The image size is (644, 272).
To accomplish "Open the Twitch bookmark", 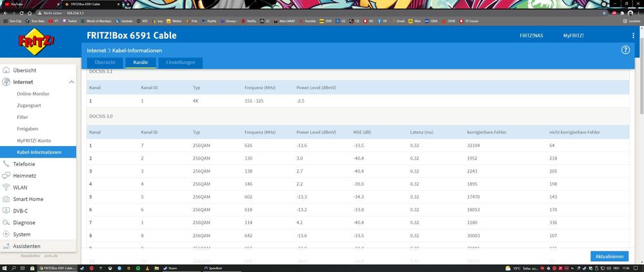I will coord(70,21).
